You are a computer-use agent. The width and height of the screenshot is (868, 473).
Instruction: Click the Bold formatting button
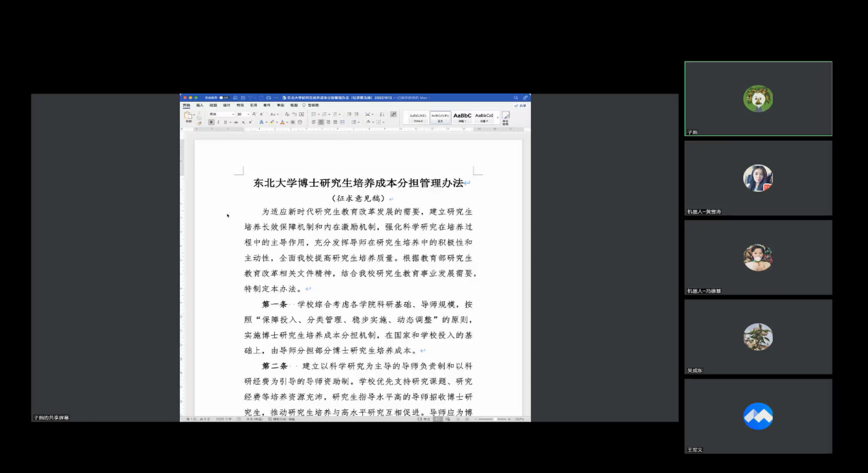tap(211, 122)
